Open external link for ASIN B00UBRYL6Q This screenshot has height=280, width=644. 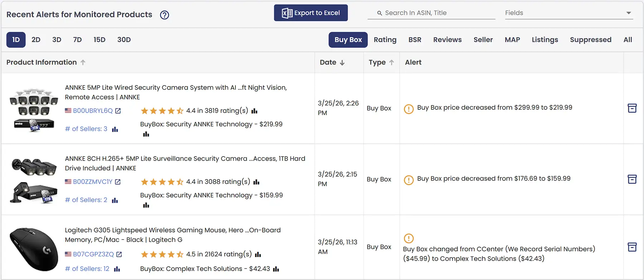pyautogui.click(x=118, y=111)
